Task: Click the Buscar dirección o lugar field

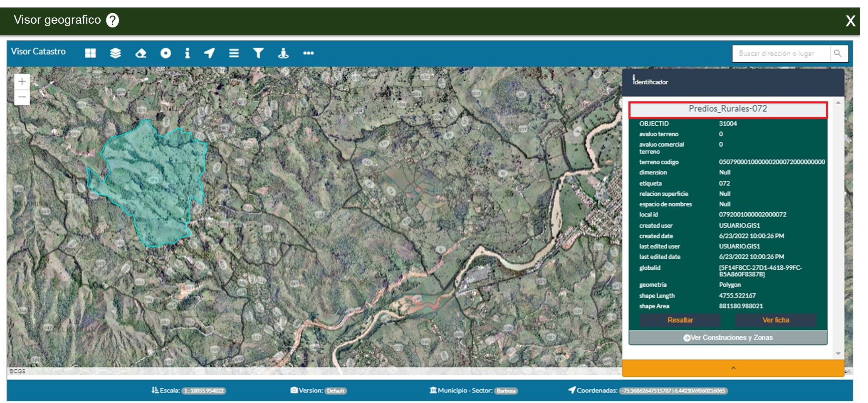Action: coord(781,54)
